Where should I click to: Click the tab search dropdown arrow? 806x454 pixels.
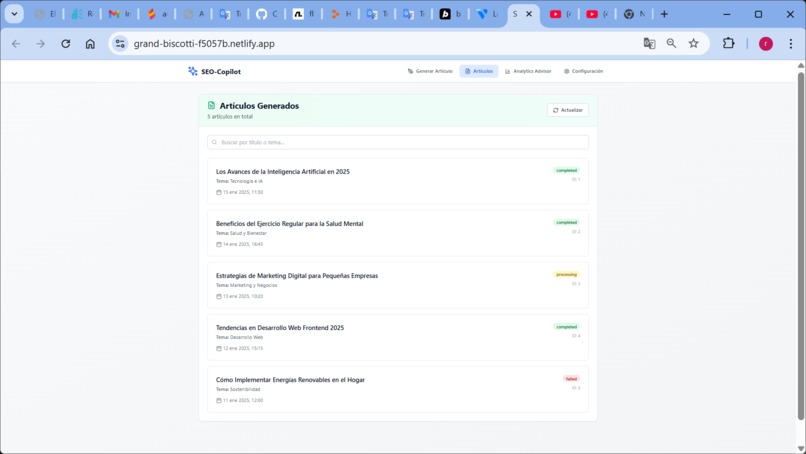coord(14,14)
